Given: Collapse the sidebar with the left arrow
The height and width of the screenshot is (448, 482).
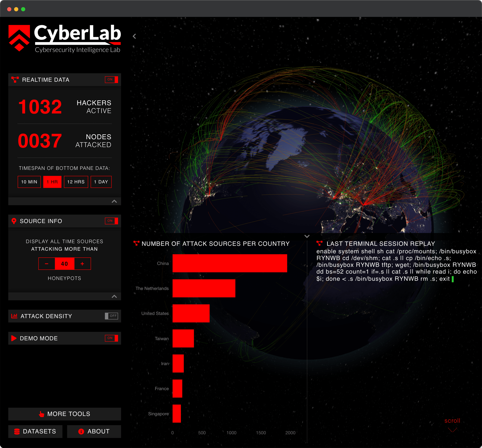Looking at the screenshot, I should click(134, 36).
